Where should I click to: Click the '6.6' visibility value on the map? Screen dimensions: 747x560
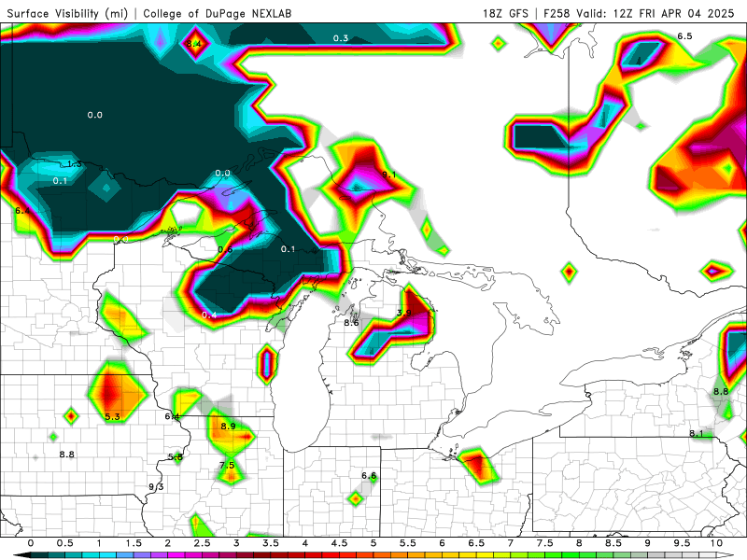pyautogui.click(x=369, y=476)
